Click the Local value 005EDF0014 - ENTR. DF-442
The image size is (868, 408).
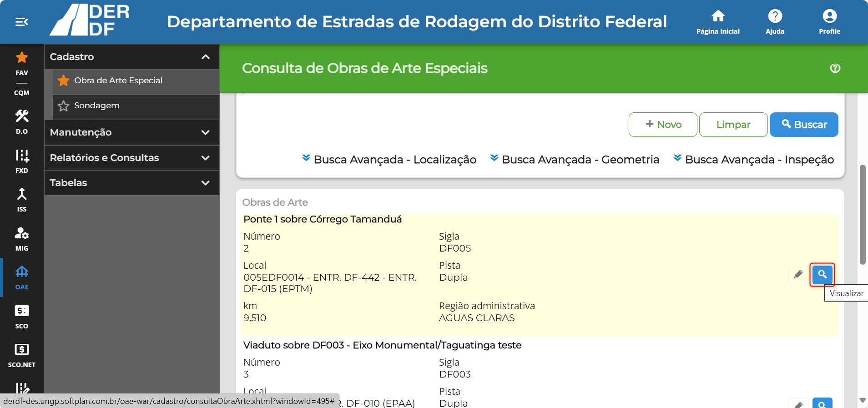(330, 283)
